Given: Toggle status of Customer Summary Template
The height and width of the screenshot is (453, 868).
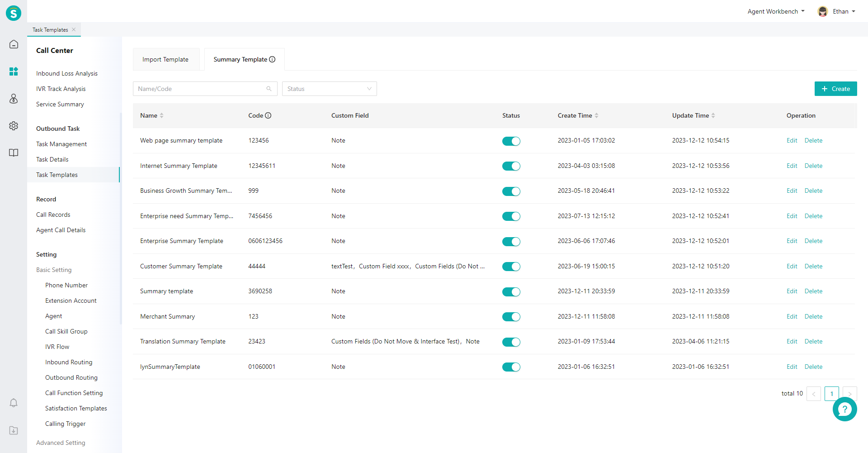Looking at the screenshot, I should tap(511, 267).
